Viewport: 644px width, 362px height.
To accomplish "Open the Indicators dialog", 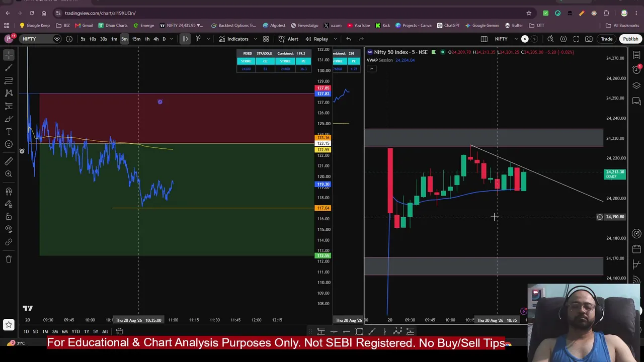I will [x=233, y=39].
